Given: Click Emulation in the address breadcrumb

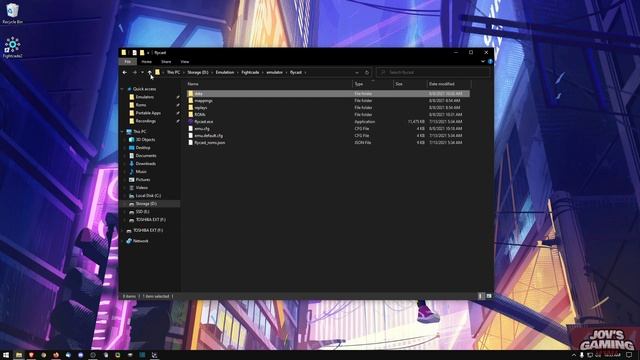Looking at the screenshot, I should [x=225, y=73].
